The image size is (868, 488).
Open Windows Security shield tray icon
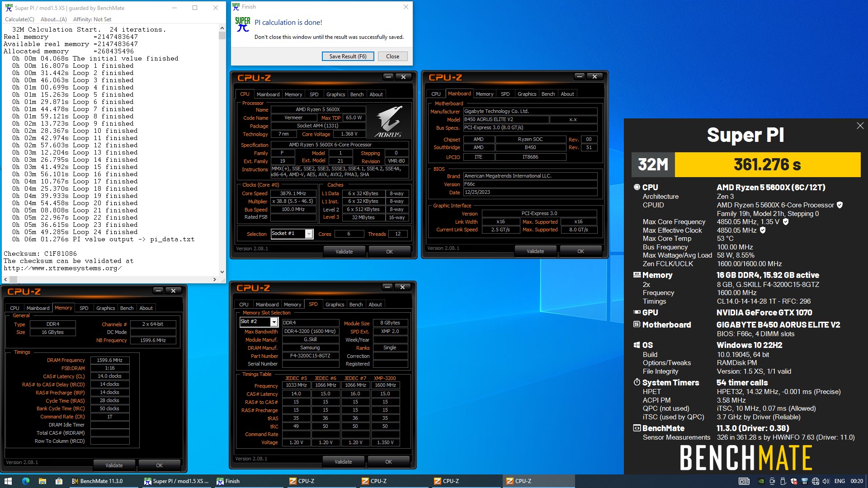click(x=794, y=481)
